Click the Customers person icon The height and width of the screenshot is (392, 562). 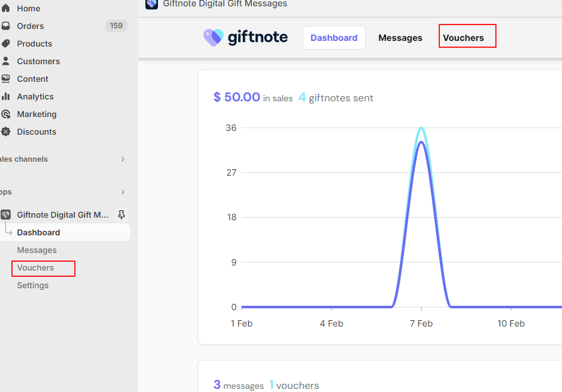[x=6, y=61]
